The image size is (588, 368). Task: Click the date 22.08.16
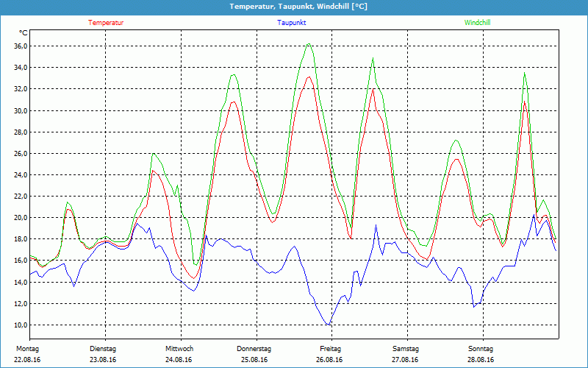[27, 360]
